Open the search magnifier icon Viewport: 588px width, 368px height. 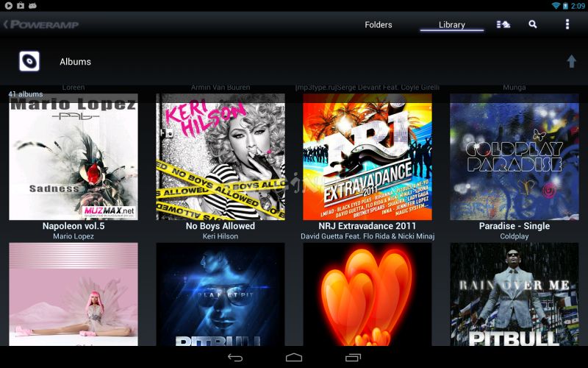[x=532, y=24]
